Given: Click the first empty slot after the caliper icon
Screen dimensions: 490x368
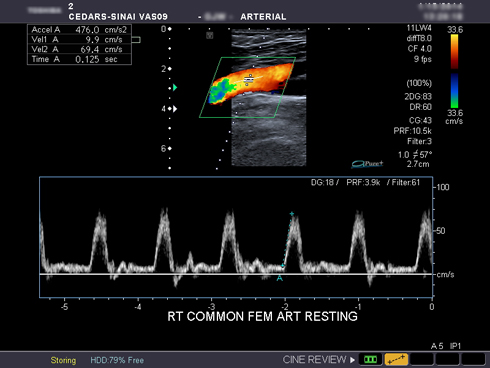Looking at the screenshot, I should (x=422, y=360).
